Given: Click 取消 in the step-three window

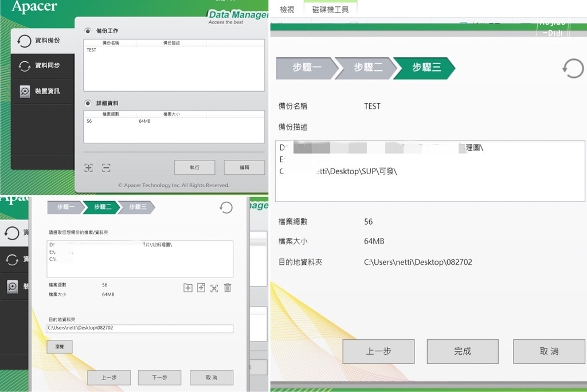Looking at the screenshot, I should point(549,351).
